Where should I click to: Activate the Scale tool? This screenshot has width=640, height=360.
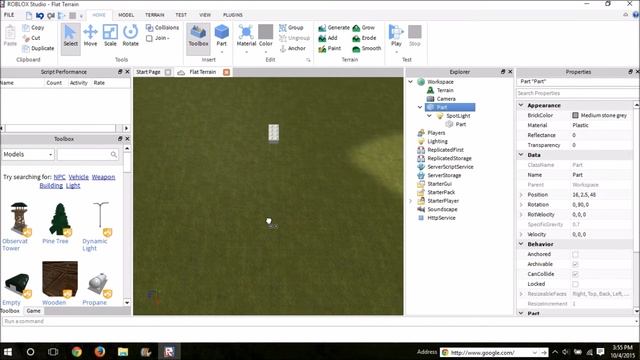[110, 36]
